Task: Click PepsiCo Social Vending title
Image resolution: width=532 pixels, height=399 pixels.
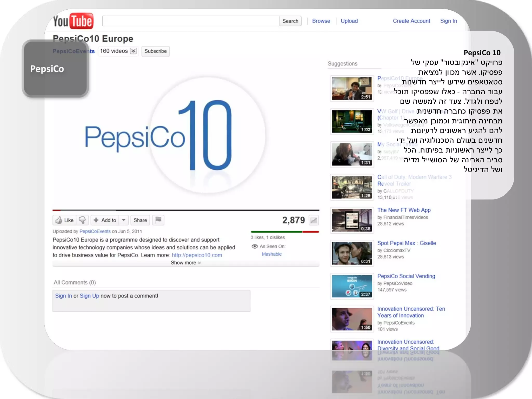Action: click(x=406, y=276)
